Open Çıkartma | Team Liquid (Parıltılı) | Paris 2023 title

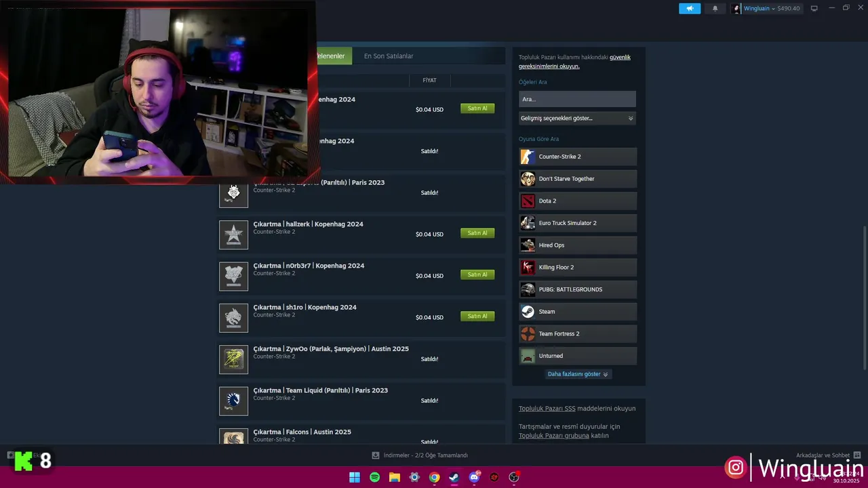coord(321,390)
